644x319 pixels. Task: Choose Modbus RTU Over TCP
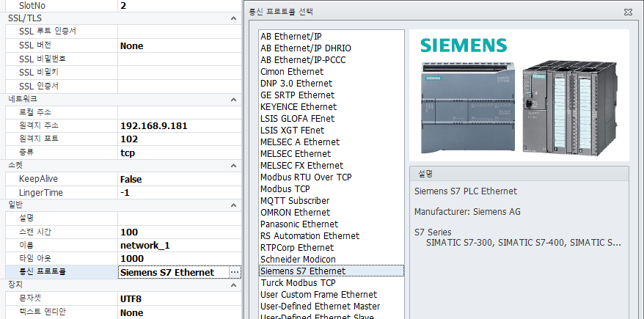(331, 177)
